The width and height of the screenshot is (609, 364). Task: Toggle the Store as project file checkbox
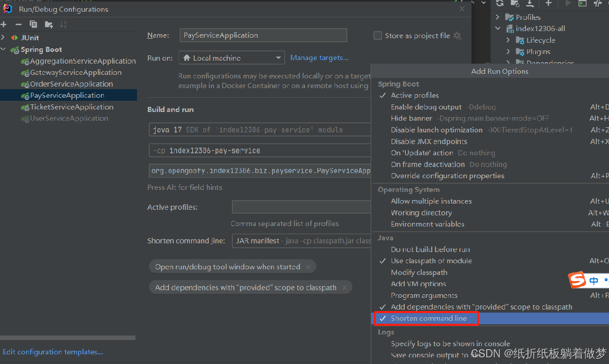[377, 35]
